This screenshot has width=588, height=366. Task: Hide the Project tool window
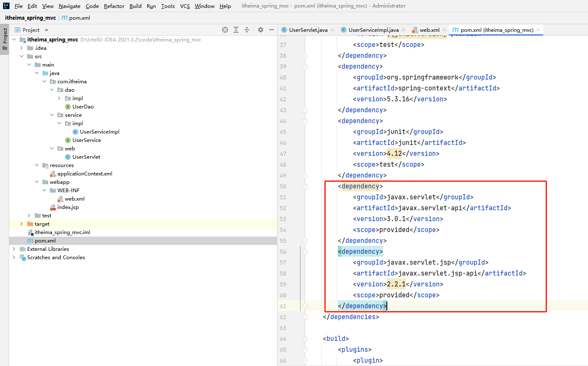[x=272, y=30]
